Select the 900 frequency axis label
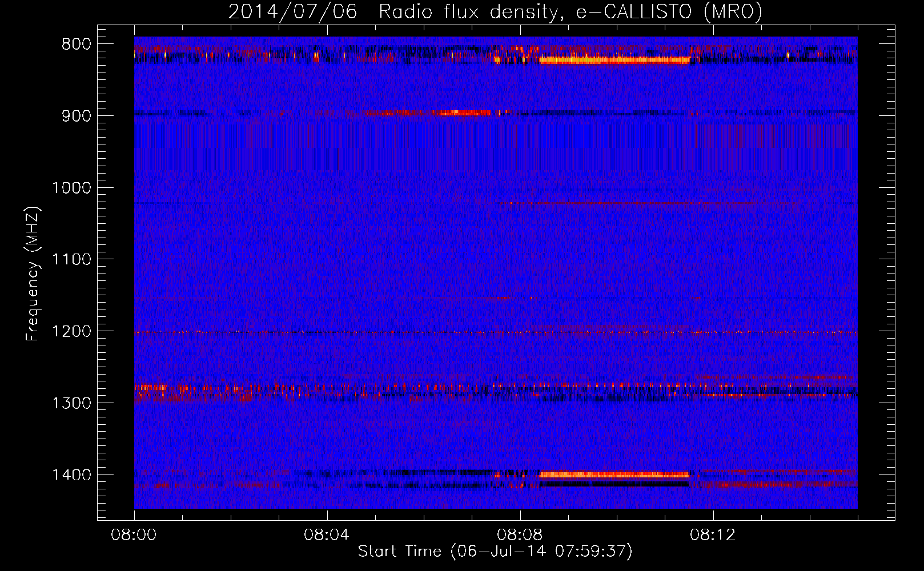Screen dimensions: 924x571 point(77,116)
